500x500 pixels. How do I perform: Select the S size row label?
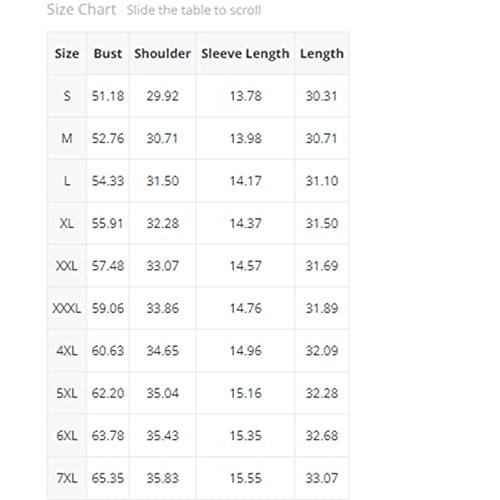pos(67,96)
